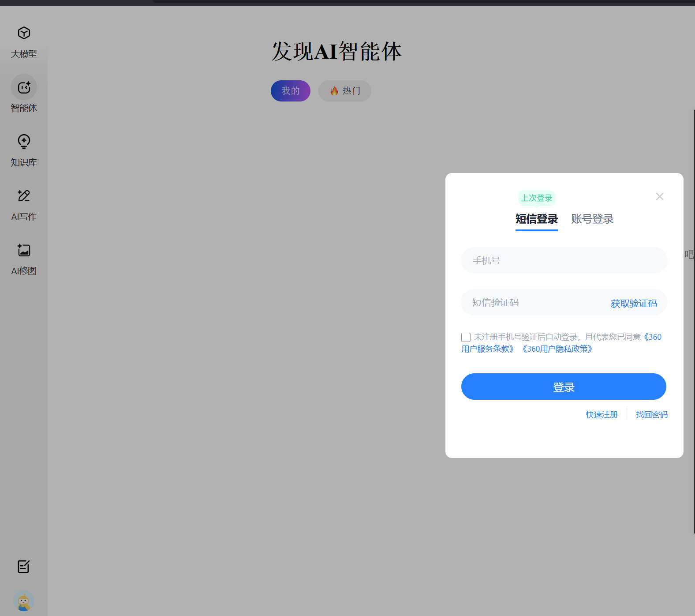Click the 发现AI智能体 heading
The image size is (695, 616).
[336, 52]
